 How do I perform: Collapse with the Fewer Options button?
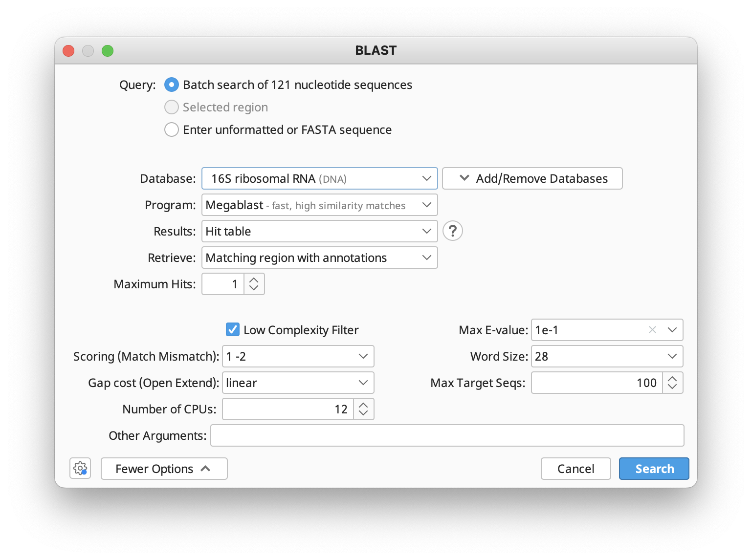pyautogui.click(x=164, y=469)
